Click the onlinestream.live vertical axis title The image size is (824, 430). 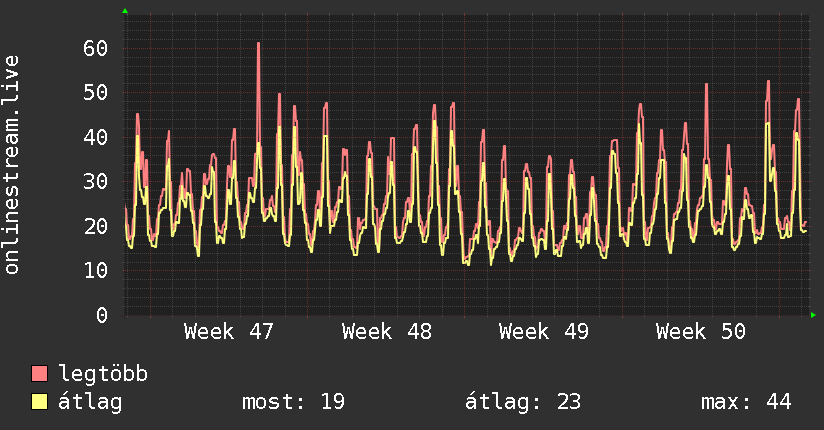coord(11,164)
